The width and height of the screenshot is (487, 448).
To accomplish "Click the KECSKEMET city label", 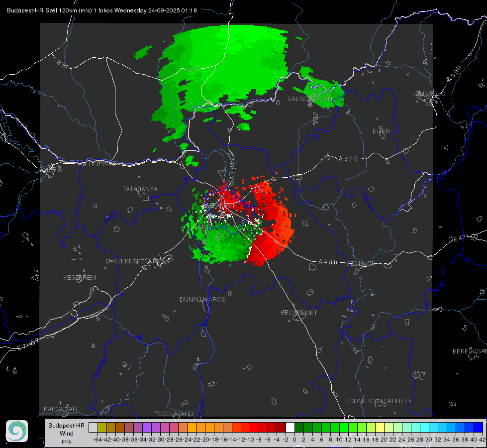I will click(x=299, y=313).
